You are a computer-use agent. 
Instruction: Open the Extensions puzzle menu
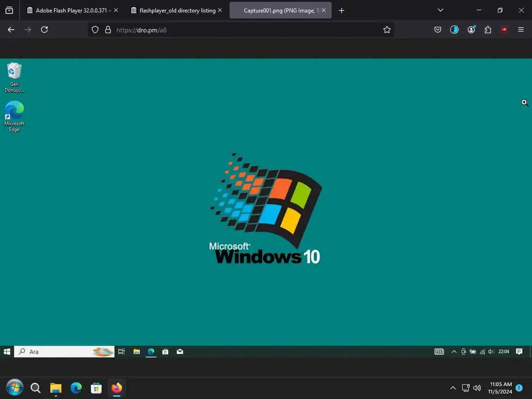488,30
